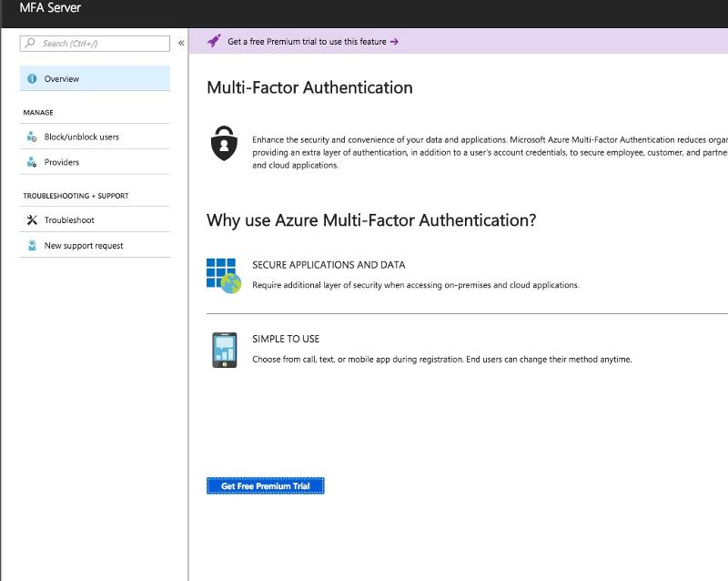Click 'TROUBLESHOOTING + SUPPORT' section label
The width and height of the screenshot is (728, 581).
[x=76, y=196]
